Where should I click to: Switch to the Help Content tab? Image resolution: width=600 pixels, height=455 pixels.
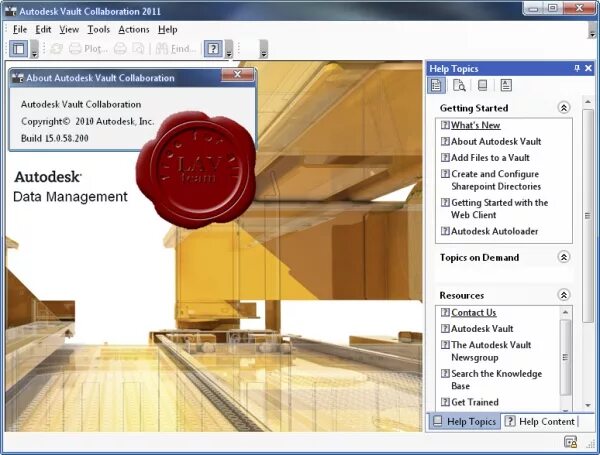click(540, 421)
